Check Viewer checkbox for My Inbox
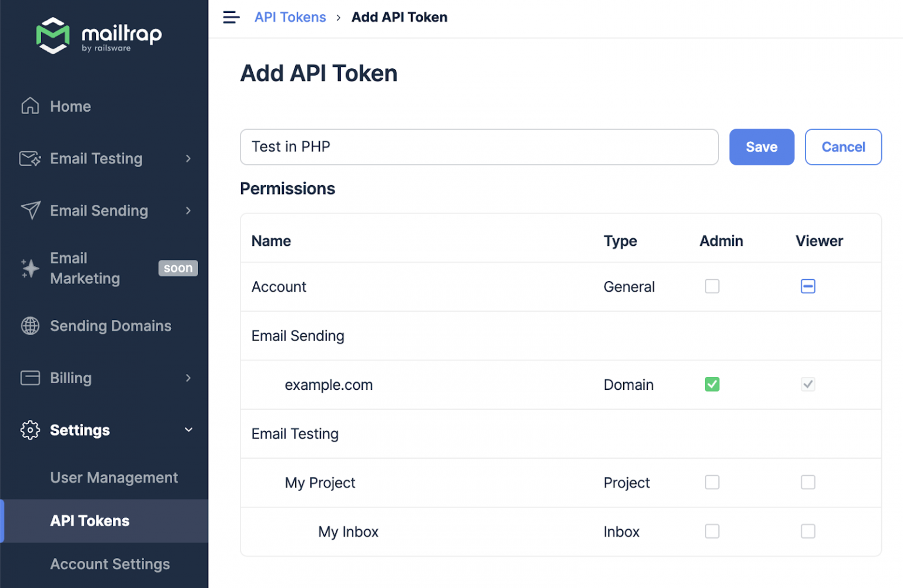The width and height of the screenshot is (903, 588). 808,532
